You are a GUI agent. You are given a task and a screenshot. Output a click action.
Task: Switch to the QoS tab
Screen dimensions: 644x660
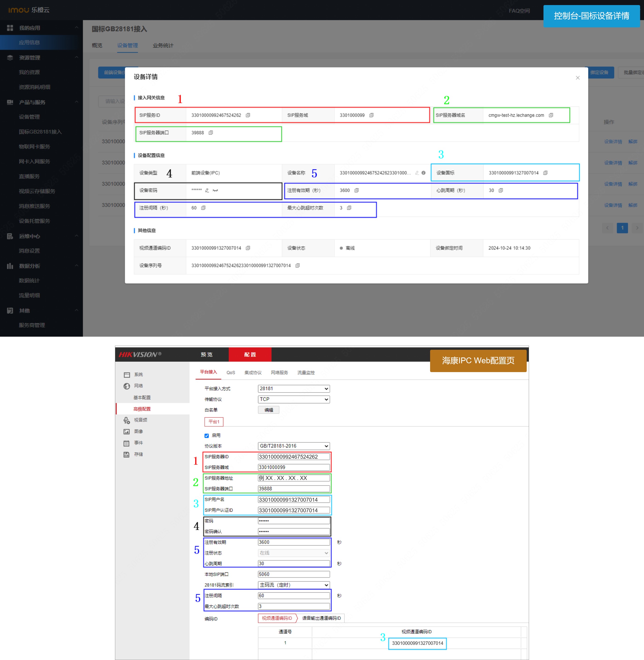tap(231, 373)
